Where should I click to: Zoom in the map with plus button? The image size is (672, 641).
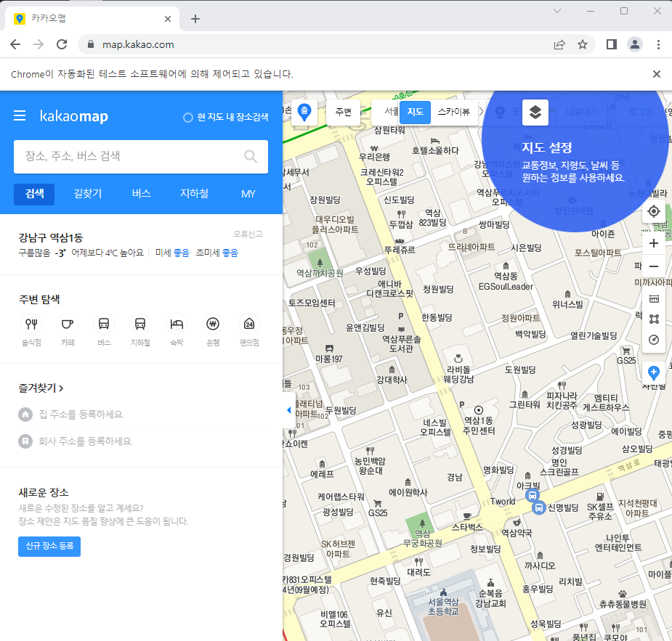(x=654, y=243)
